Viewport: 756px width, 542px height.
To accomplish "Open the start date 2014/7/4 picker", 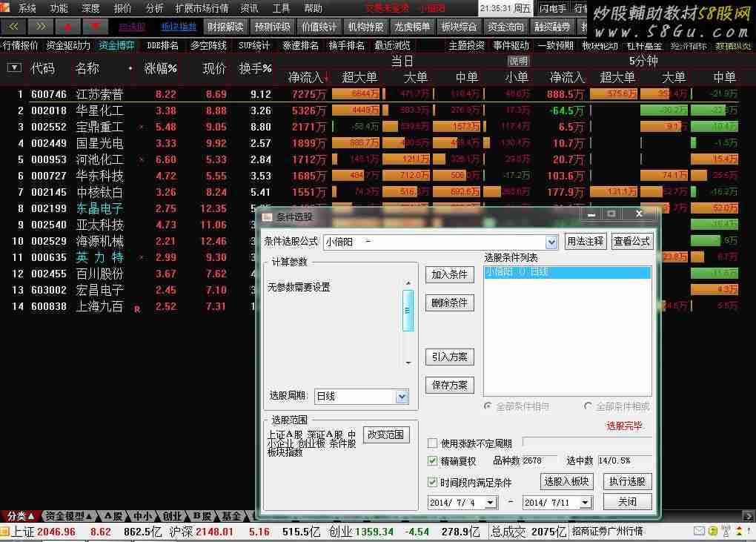I will coord(489,503).
